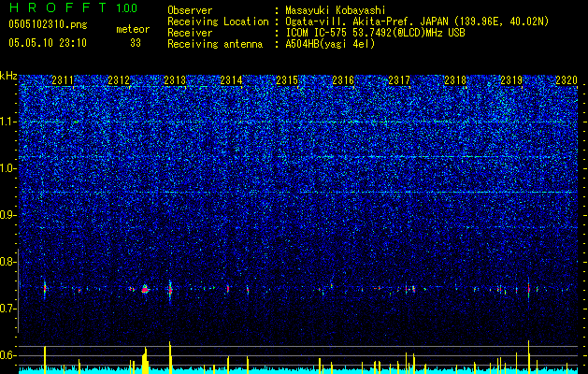Click the HROFFT program title text
The height and width of the screenshot is (374, 588).
(x=58, y=7)
